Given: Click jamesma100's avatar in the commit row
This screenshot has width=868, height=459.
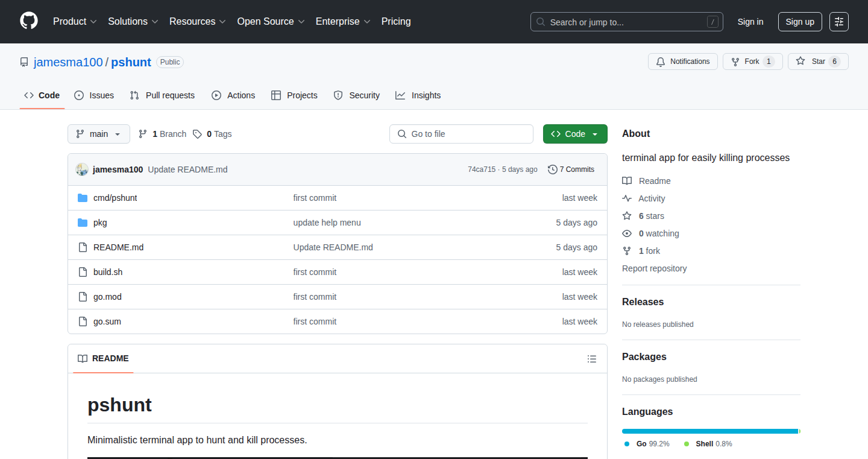Looking at the screenshot, I should (x=82, y=169).
